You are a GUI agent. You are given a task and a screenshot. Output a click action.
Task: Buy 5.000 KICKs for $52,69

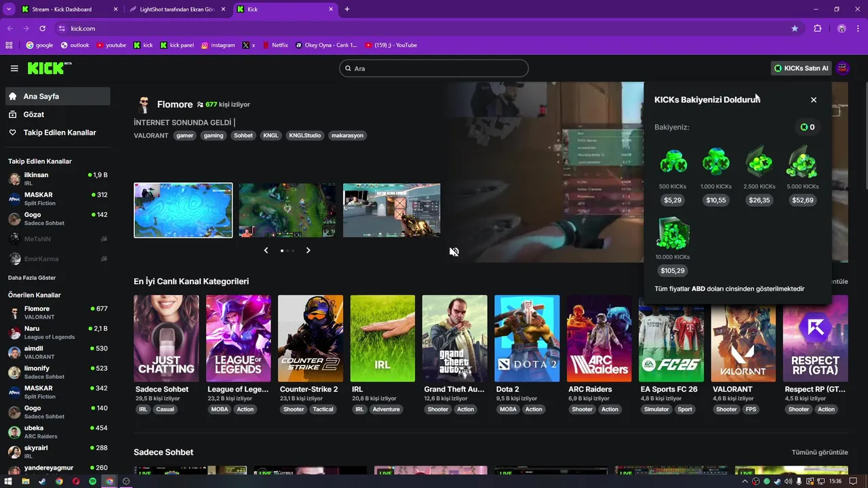[x=802, y=201]
